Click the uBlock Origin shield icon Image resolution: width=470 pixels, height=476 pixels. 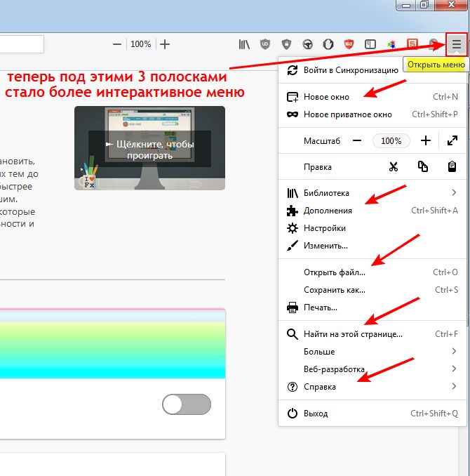click(265, 44)
